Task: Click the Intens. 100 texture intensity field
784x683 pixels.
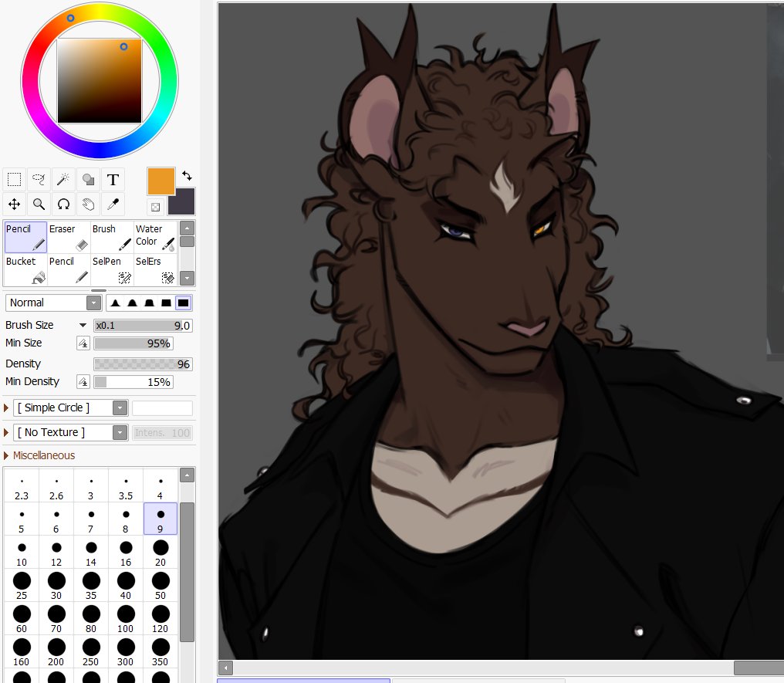Action: tap(163, 432)
